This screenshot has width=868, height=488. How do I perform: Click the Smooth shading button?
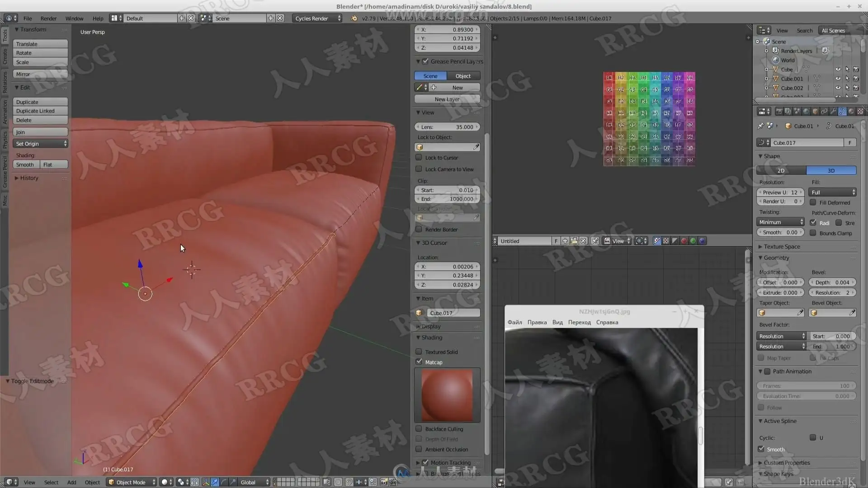click(25, 165)
